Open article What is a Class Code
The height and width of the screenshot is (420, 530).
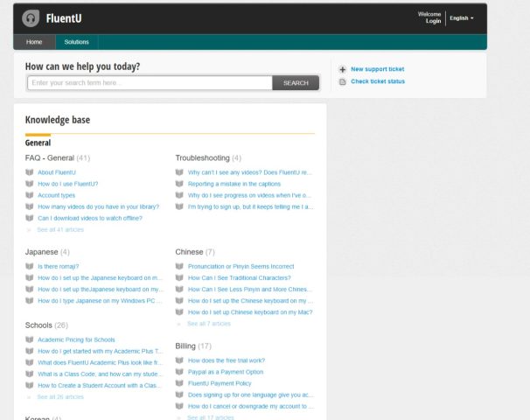[x=100, y=374]
